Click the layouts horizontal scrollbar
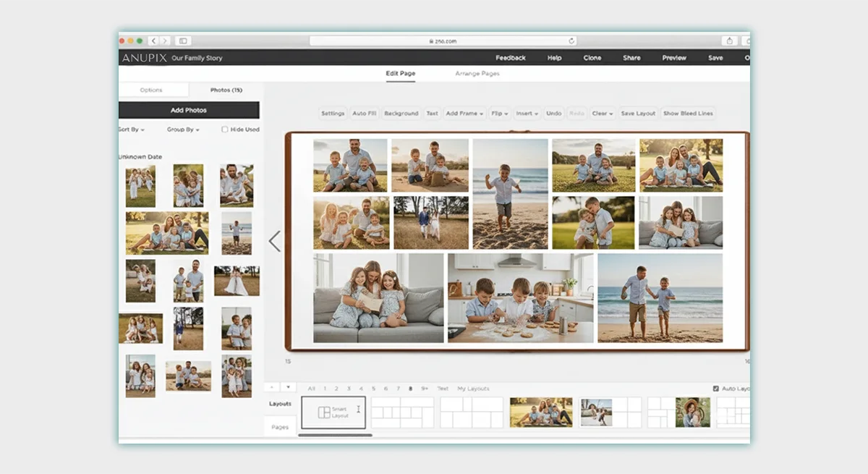The image size is (868, 474). pyautogui.click(x=335, y=435)
